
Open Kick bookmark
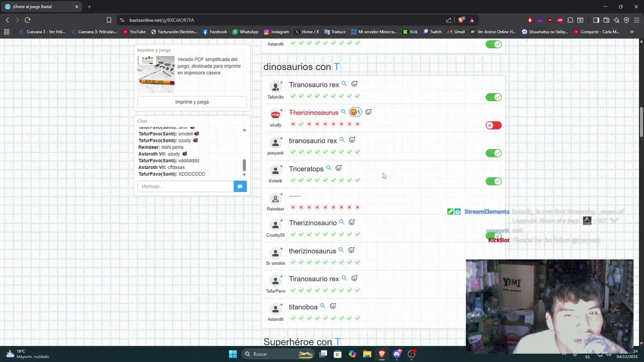410,32
